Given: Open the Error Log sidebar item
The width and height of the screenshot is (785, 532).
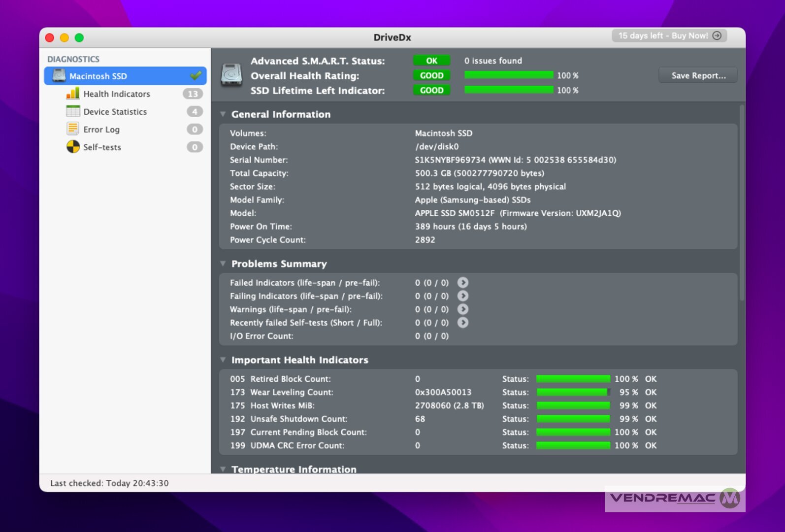Looking at the screenshot, I should (x=101, y=130).
